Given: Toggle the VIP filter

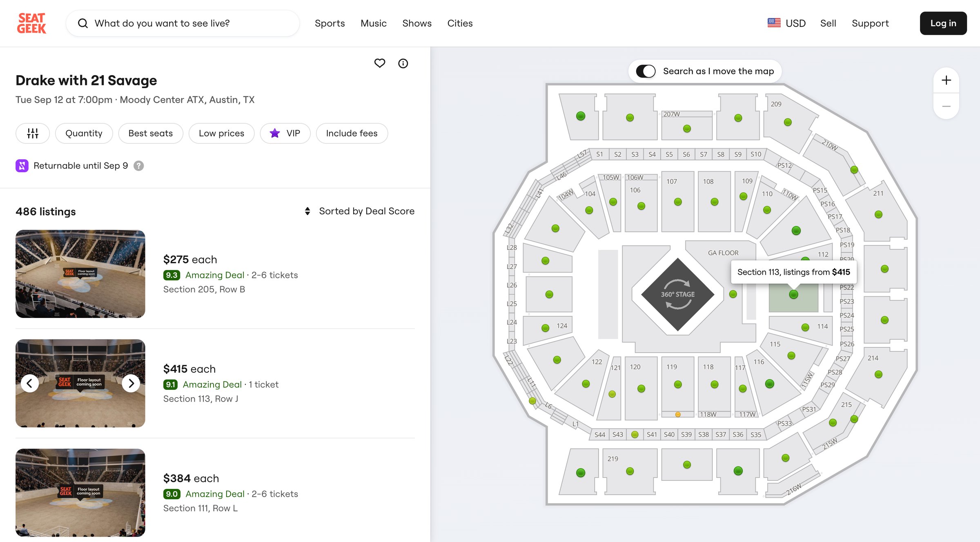Looking at the screenshot, I should pyautogui.click(x=285, y=133).
